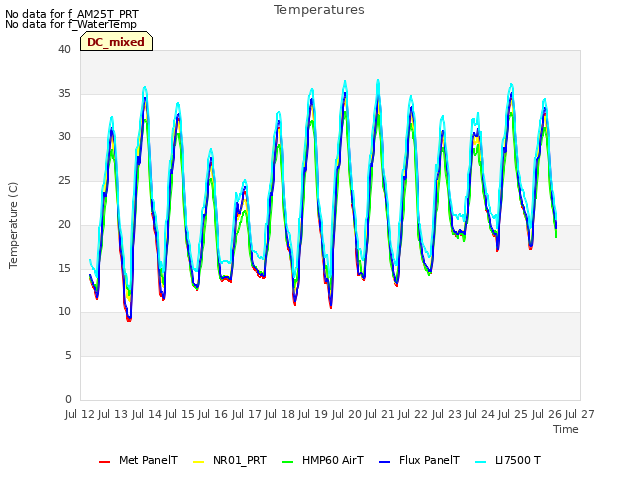Click the Time x-axis label
This screenshot has height=480, width=640.
point(566,429)
